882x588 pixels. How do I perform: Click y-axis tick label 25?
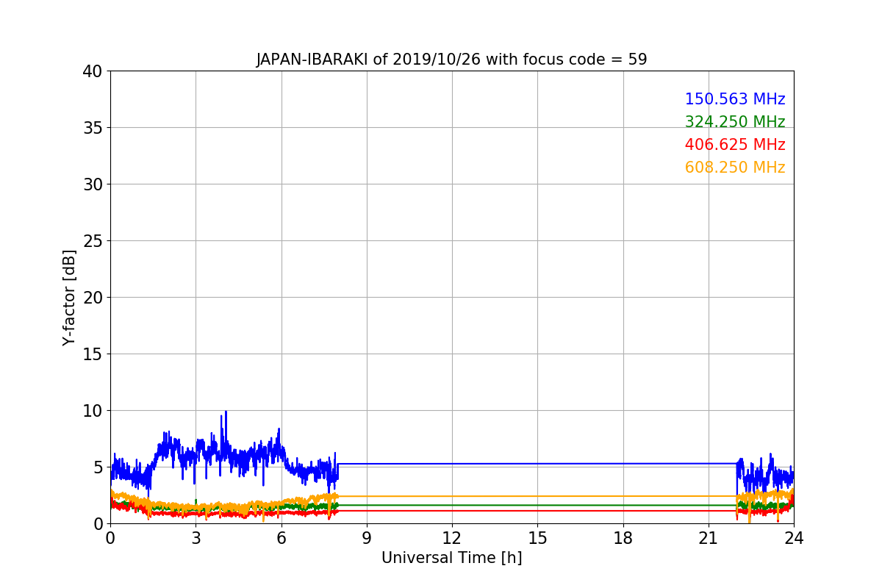point(93,241)
